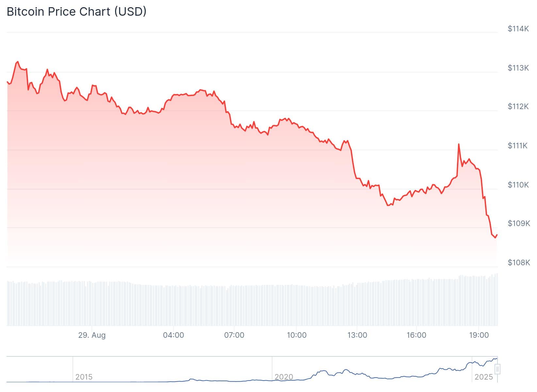Click the price spike peak near 18:00
This screenshot has width=537, height=392.
coord(459,144)
